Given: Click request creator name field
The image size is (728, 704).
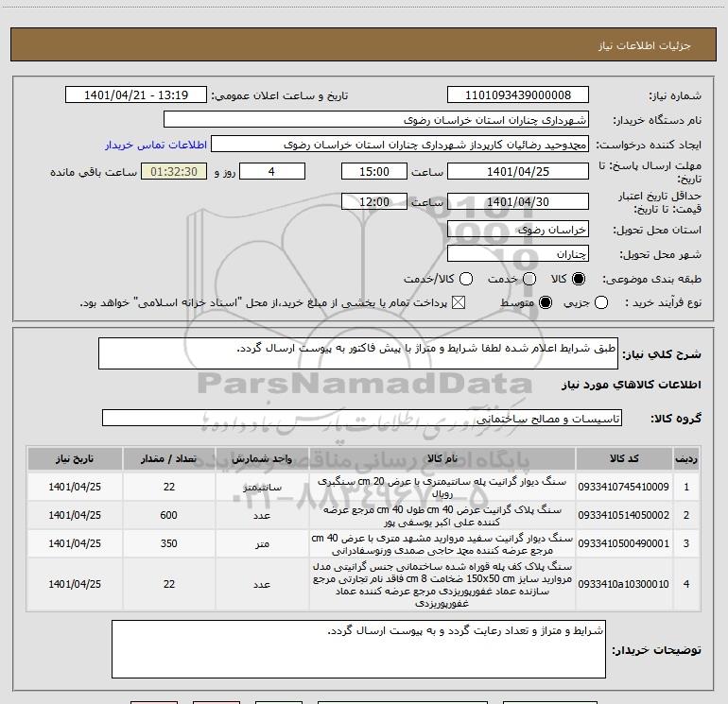Looking at the screenshot, I should 400,144.
